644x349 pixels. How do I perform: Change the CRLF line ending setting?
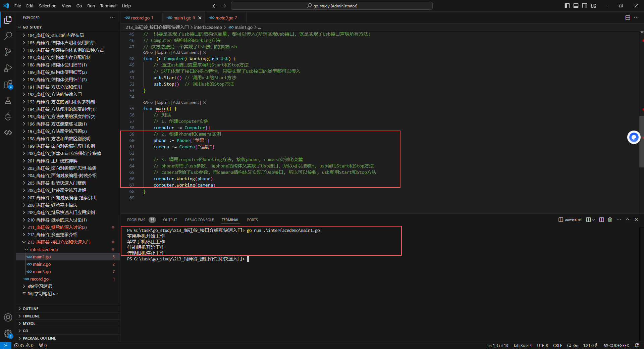[x=557, y=345]
